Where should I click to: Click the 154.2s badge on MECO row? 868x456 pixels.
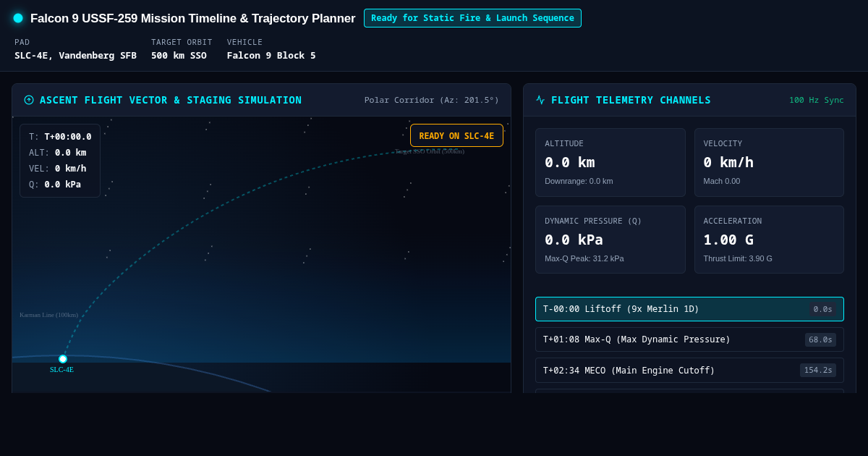click(818, 370)
